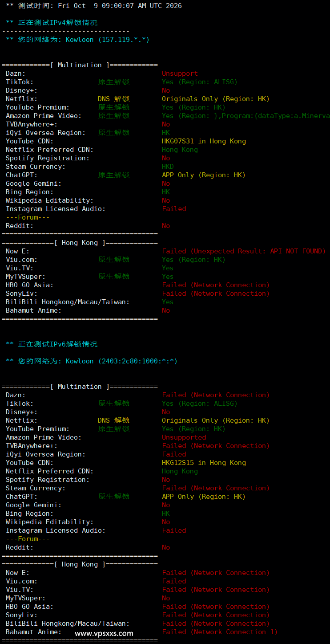The height and width of the screenshot is (644, 330).
Task: Click the "Failed" Instagram Licensed Audio result in IPv4
Action: click(x=174, y=209)
